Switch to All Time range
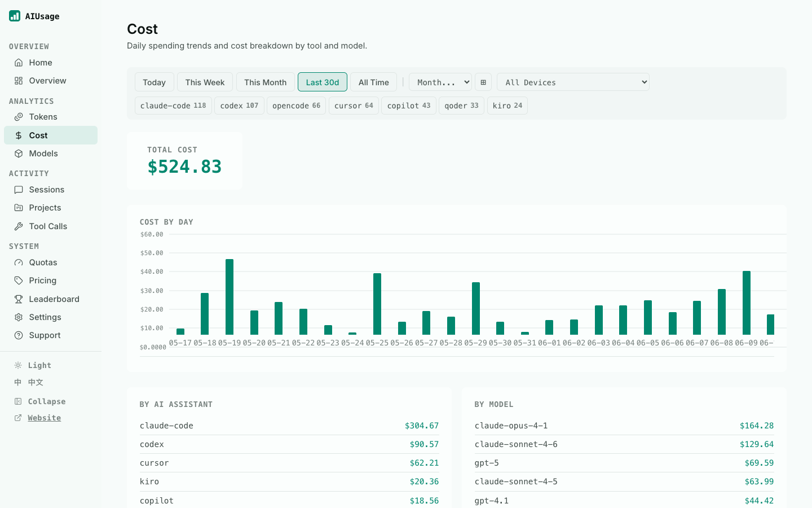Viewport: 812px width, 508px height. click(373, 82)
